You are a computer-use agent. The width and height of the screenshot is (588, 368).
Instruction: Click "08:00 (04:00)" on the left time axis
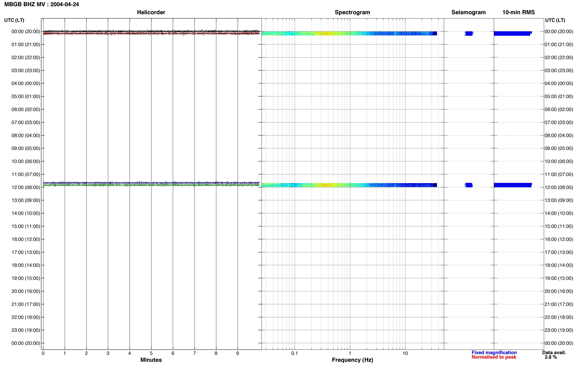click(26, 135)
